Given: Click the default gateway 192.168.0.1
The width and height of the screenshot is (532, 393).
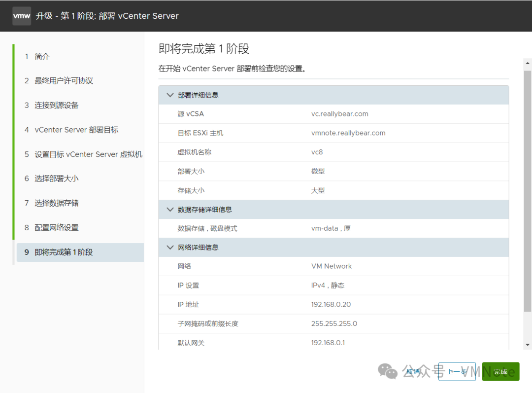Looking at the screenshot, I should point(328,343).
